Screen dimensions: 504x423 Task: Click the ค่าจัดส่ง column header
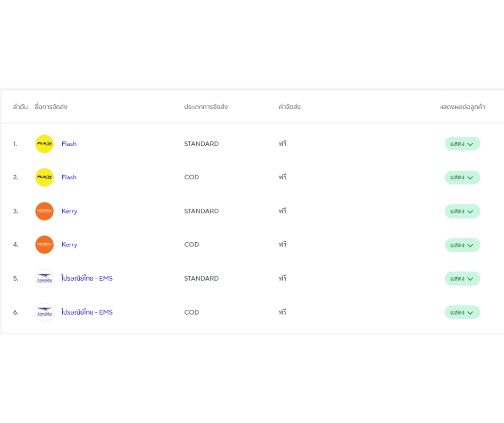coord(290,107)
